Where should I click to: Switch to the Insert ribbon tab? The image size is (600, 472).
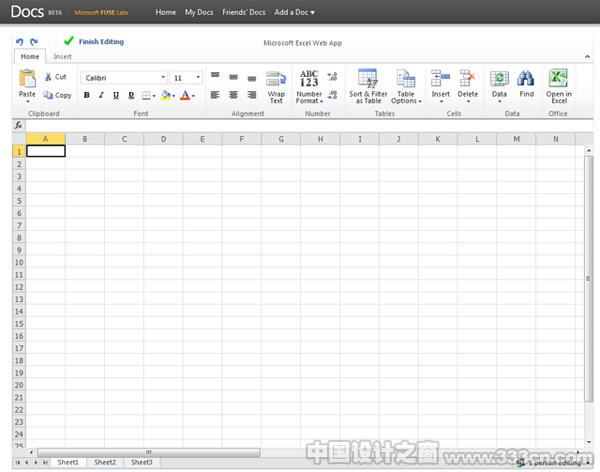(x=62, y=57)
